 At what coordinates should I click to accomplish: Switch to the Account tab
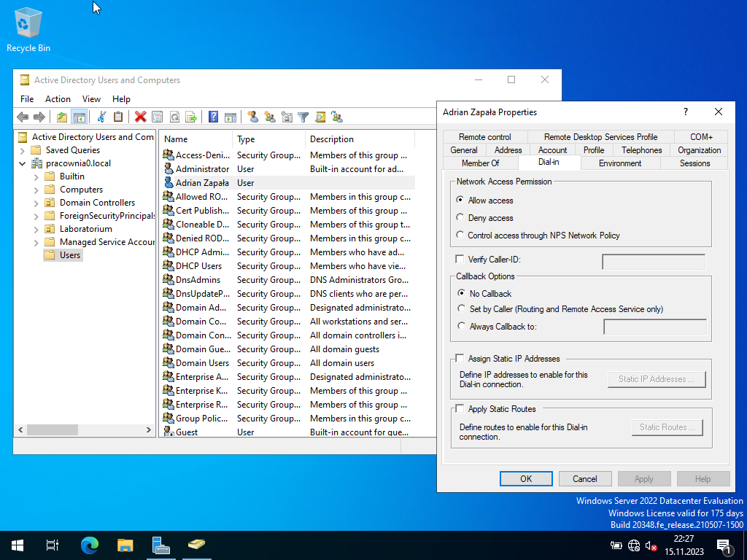552,150
